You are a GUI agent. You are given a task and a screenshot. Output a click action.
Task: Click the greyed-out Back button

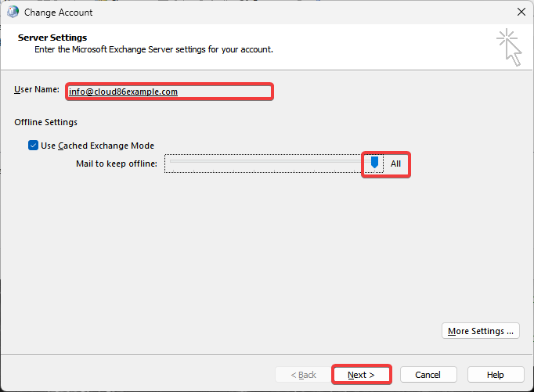point(303,375)
